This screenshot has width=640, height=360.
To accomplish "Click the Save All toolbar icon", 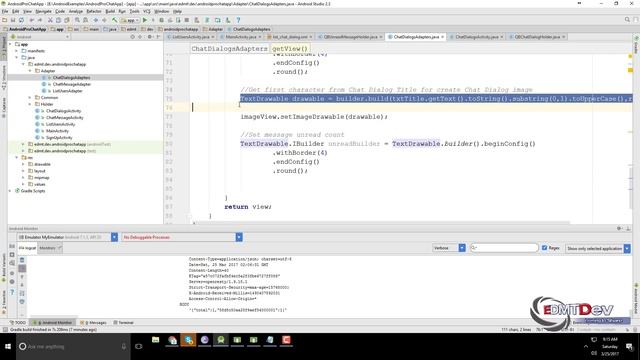I will [x=13, y=20].
